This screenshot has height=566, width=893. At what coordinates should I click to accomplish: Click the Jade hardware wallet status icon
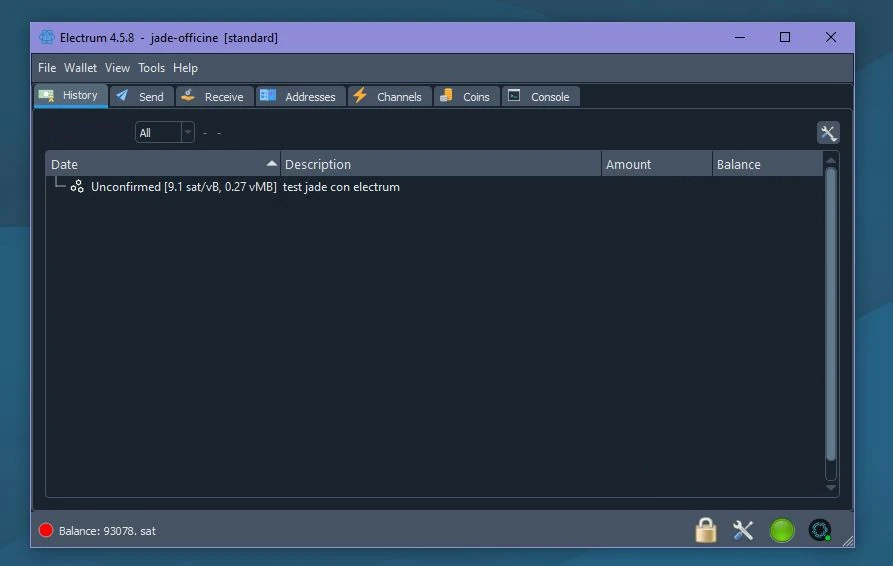(820, 530)
